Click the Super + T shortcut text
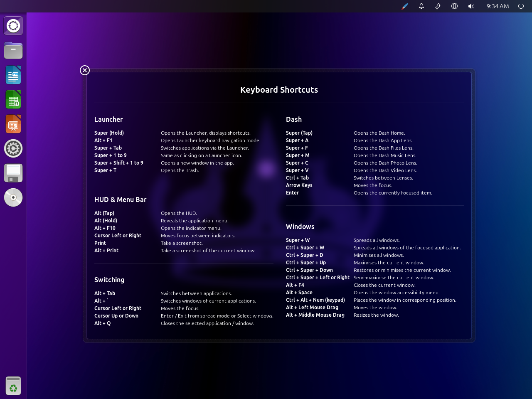 click(105, 170)
